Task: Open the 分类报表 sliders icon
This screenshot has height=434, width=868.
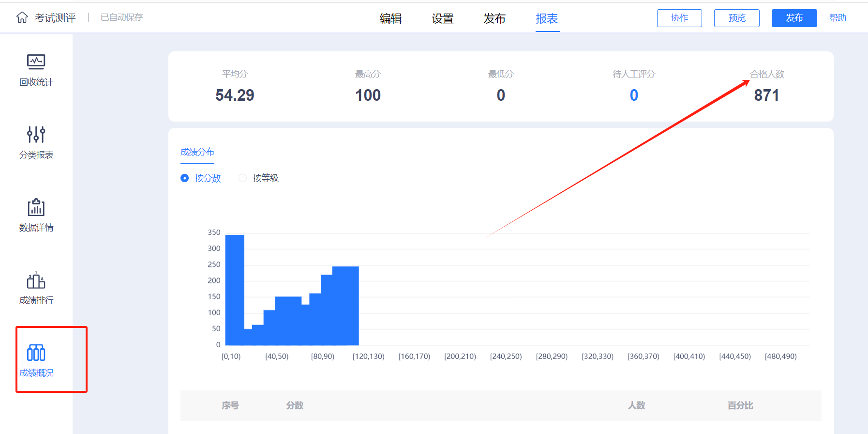Action: pyautogui.click(x=36, y=134)
